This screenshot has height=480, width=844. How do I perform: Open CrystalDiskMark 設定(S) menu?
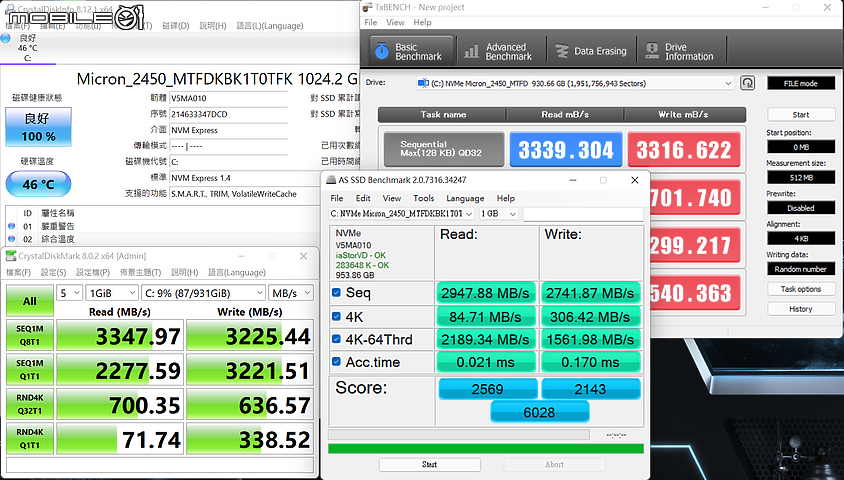pos(53,272)
